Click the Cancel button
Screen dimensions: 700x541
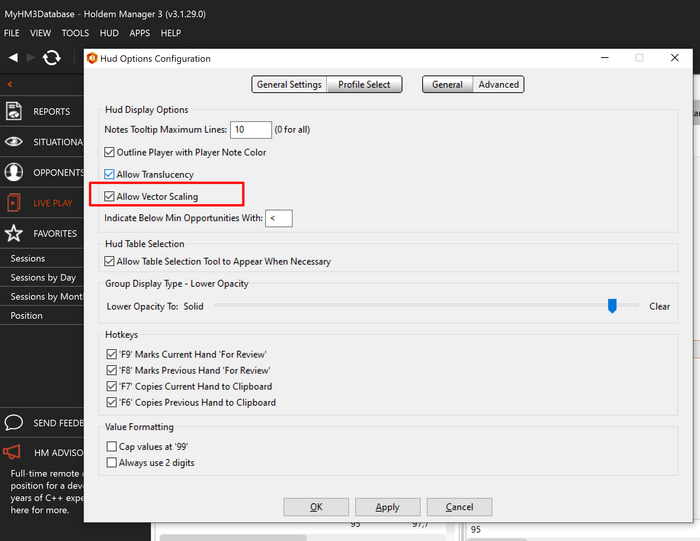tap(459, 507)
